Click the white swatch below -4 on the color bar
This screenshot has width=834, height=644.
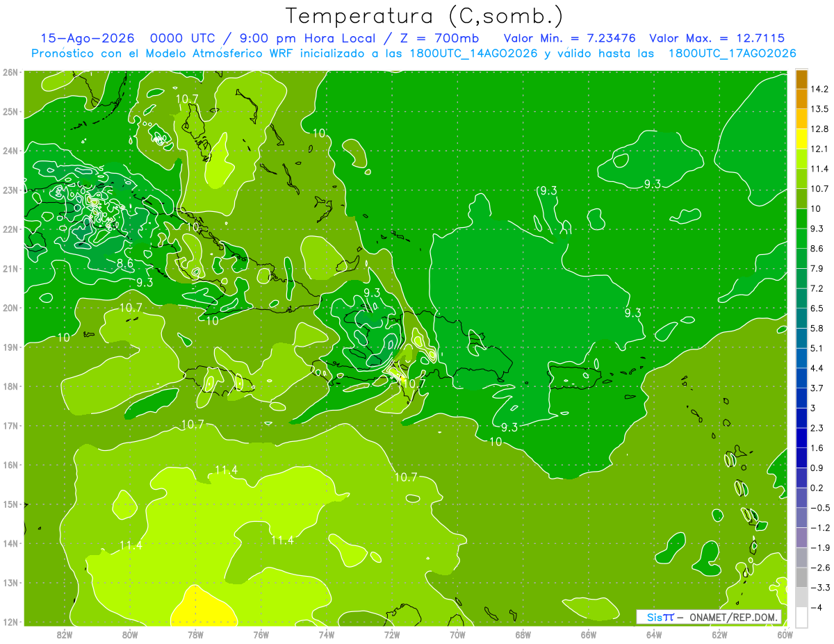[801, 616]
